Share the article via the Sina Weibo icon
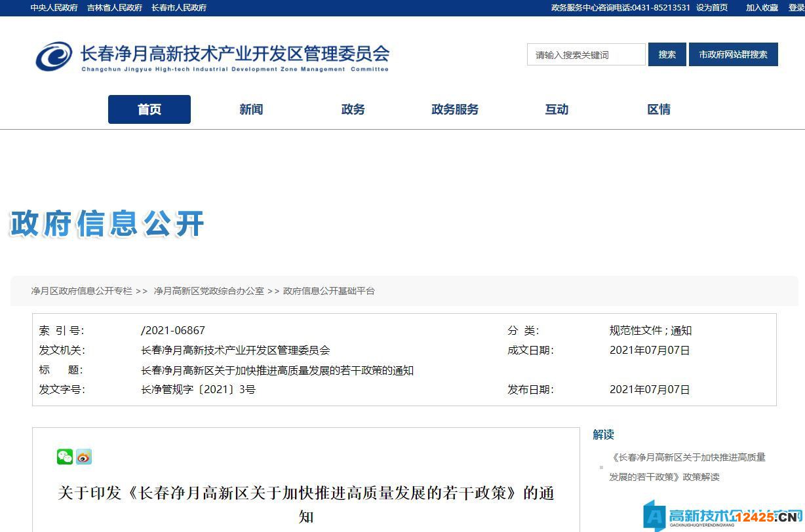This screenshot has width=805, height=532. (84, 457)
